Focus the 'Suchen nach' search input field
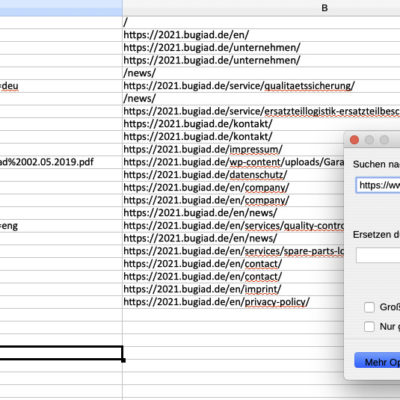This screenshot has height=400, width=400. (378, 185)
